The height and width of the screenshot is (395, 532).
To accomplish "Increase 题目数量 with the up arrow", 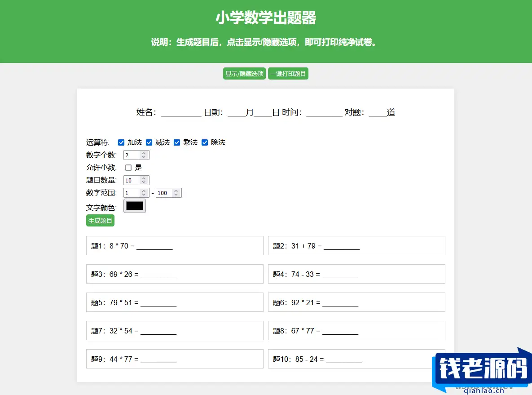I will [x=144, y=178].
